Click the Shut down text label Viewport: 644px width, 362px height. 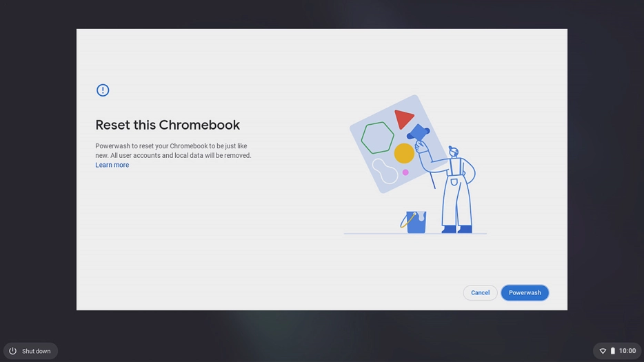(x=36, y=351)
